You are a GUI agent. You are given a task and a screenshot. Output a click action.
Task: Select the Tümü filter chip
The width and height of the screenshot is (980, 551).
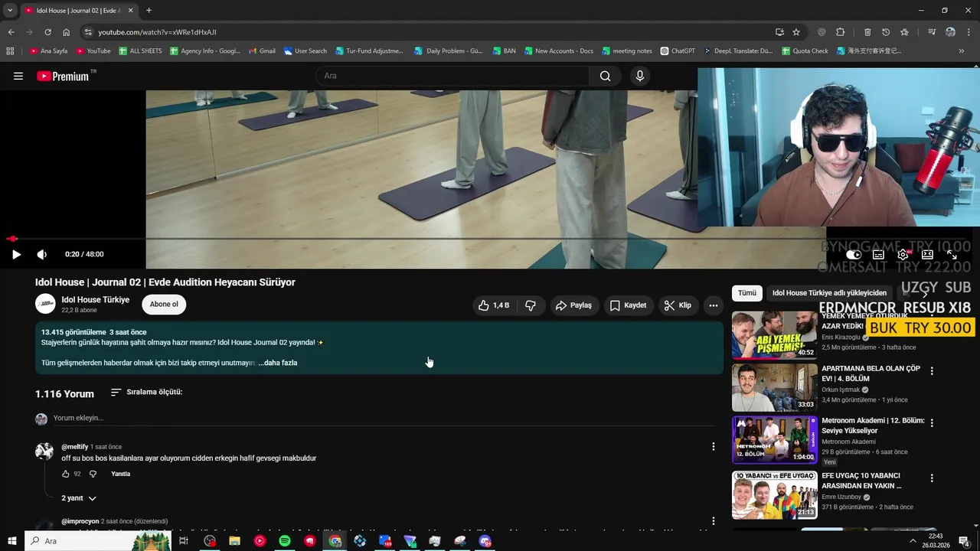tap(747, 293)
